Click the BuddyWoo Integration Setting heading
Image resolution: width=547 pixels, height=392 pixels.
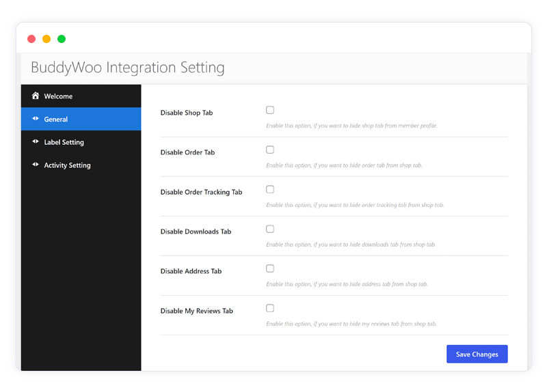(128, 68)
